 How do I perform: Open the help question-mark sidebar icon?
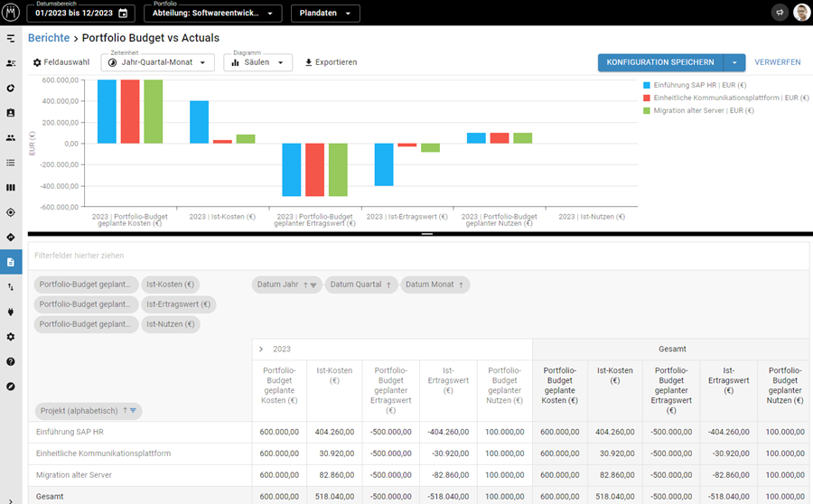coord(10,362)
